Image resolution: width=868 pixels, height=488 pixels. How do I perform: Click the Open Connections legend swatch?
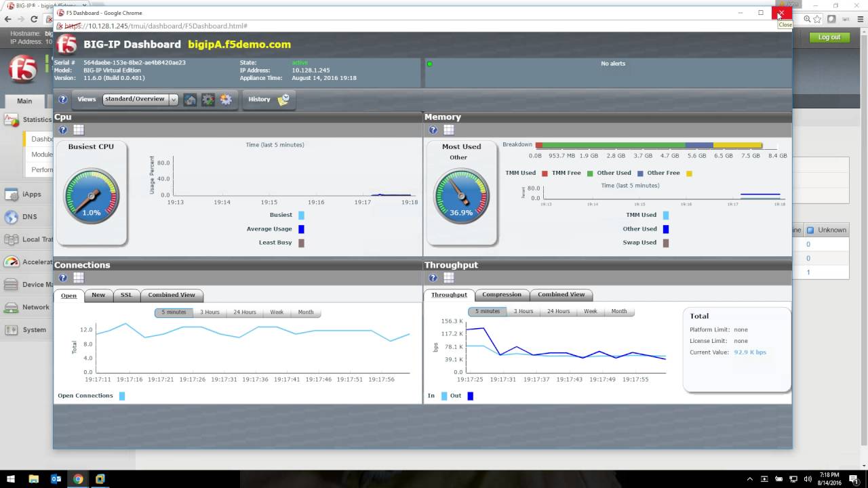tap(122, 396)
